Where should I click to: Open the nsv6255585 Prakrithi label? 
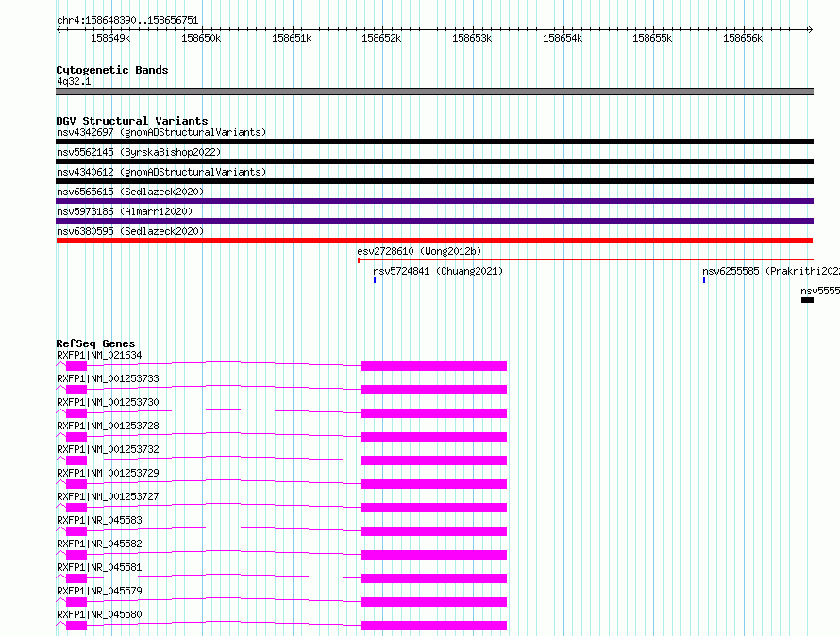(x=771, y=271)
